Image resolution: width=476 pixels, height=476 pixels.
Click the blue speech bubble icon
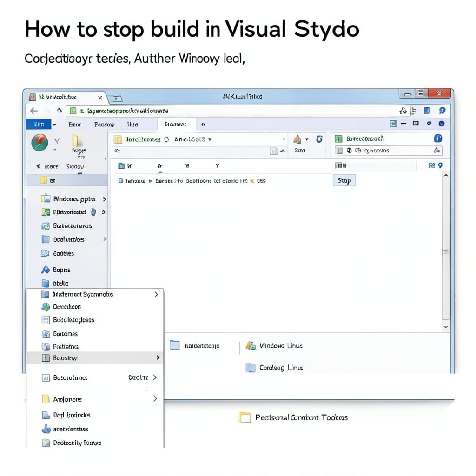point(442,111)
